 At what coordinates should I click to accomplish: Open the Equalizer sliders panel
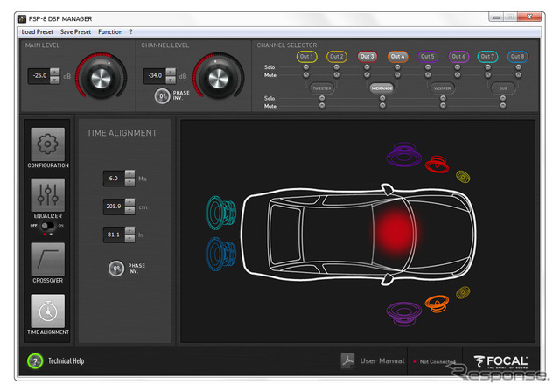click(x=46, y=193)
